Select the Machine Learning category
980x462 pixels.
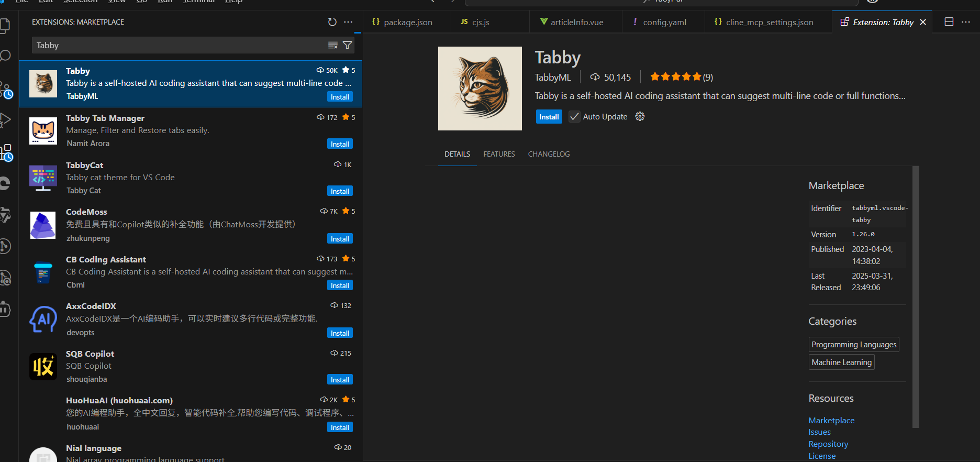click(x=841, y=362)
